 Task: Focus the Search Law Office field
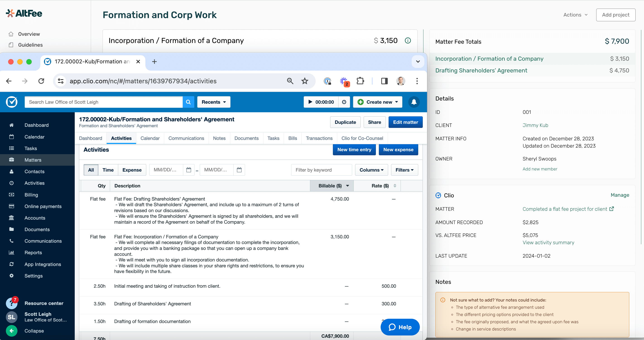click(x=104, y=102)
